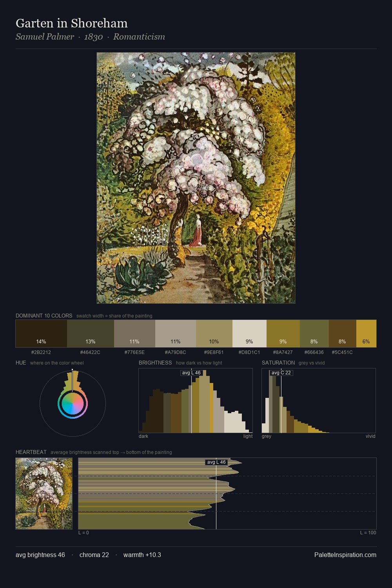Click the avg L 46 label in Heartbeat chart
This screenshot has height=588, width=392.
pos(216,462)
